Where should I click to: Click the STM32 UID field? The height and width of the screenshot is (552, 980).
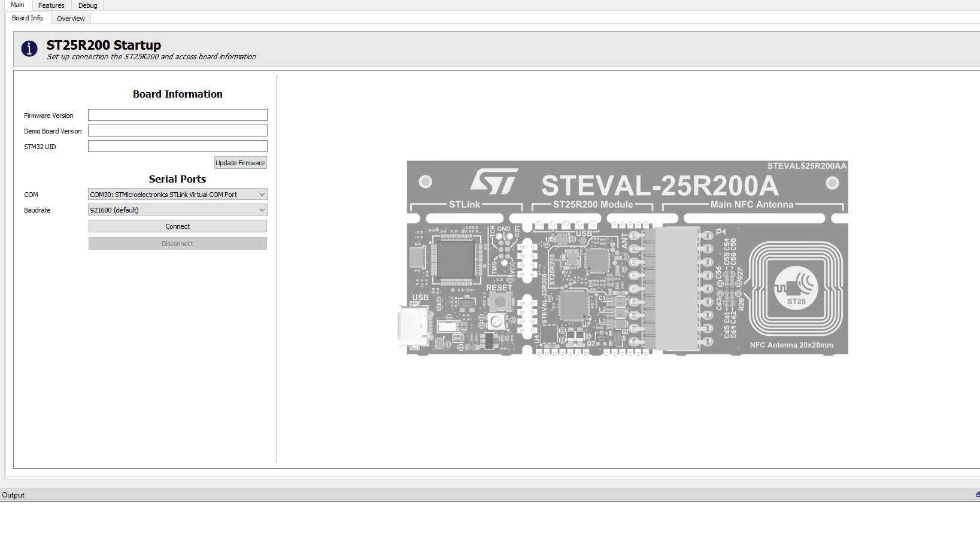178,146
